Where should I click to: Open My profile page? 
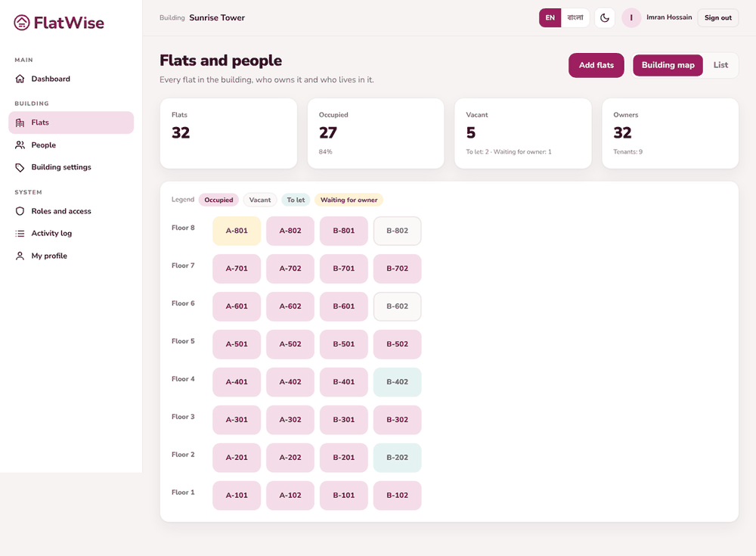71,256
